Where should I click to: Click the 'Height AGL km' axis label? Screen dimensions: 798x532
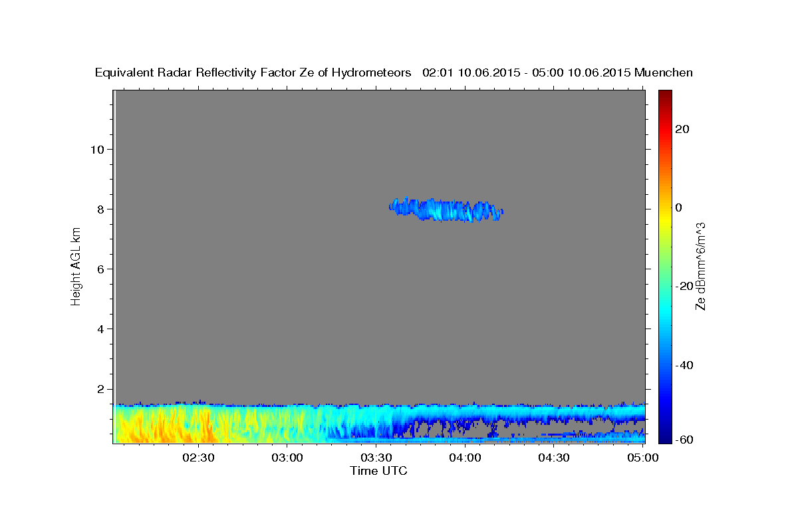76,266
